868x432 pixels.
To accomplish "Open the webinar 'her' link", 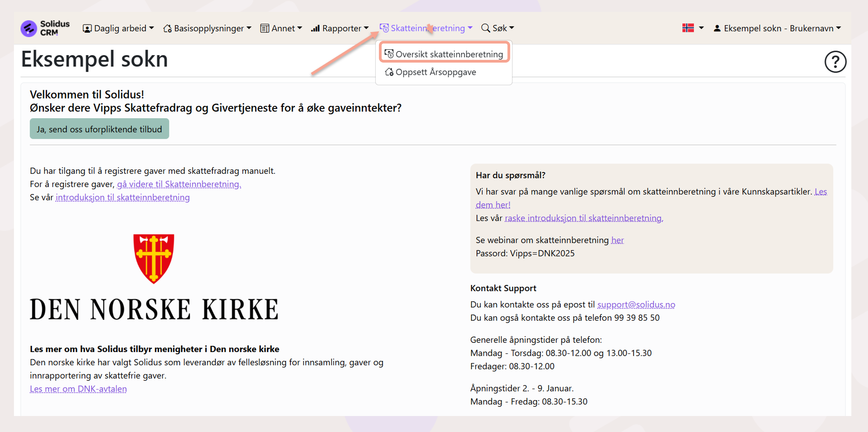I will pyautogui.click(x=617, y=240).
